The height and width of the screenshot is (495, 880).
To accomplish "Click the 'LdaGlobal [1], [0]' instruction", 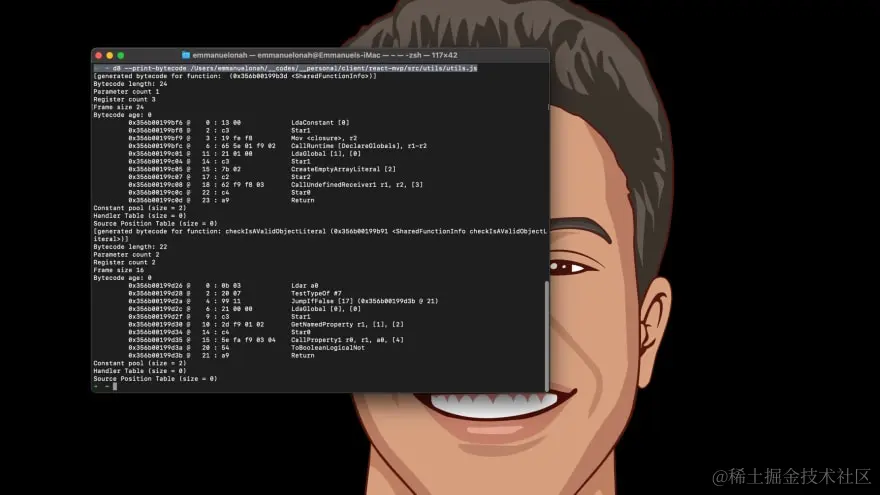I will pos(326,153).
